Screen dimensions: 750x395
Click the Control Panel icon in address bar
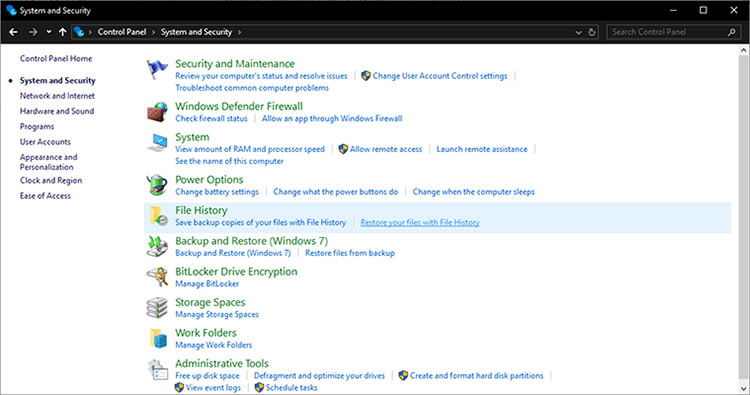click(x=79, y=32)
